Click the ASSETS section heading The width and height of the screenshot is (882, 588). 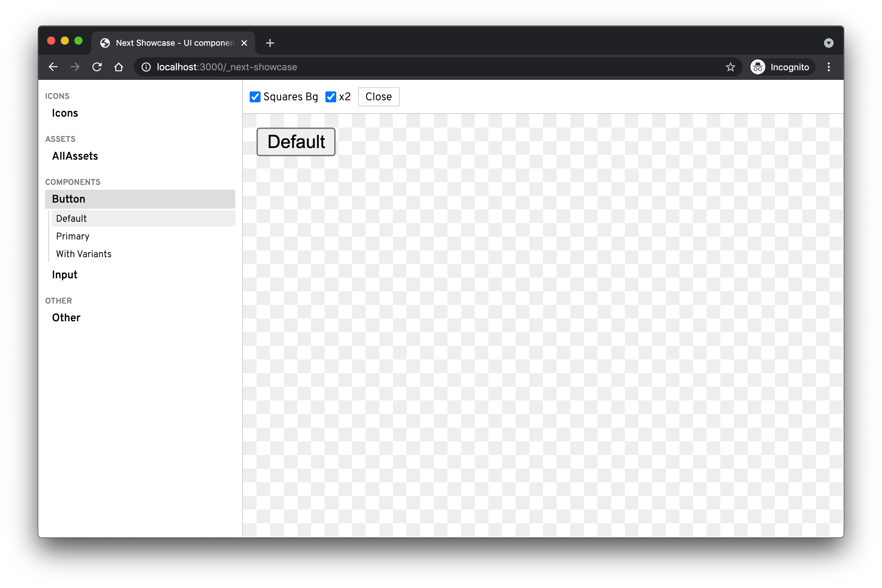point(60,139)
